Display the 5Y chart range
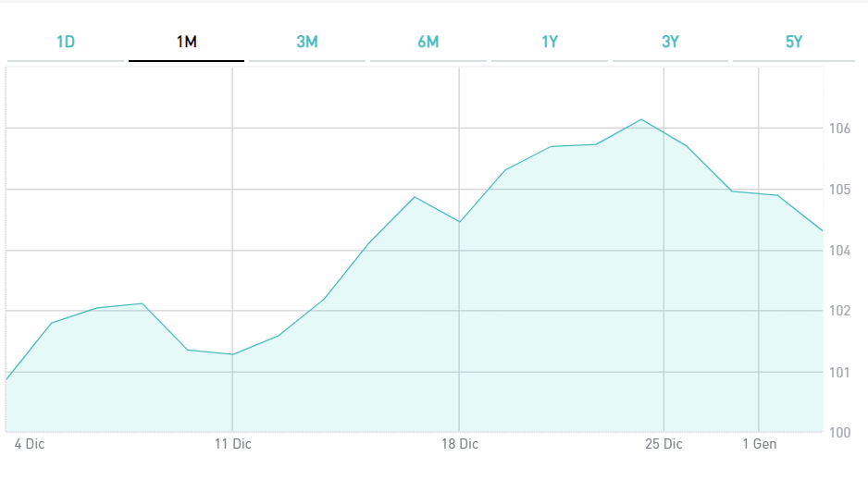 click(793, 43)
